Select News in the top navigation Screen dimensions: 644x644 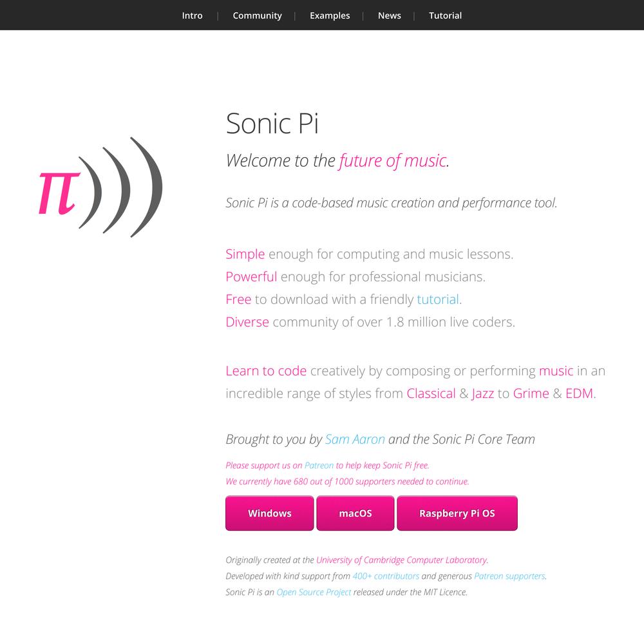[x=390, y=15]
